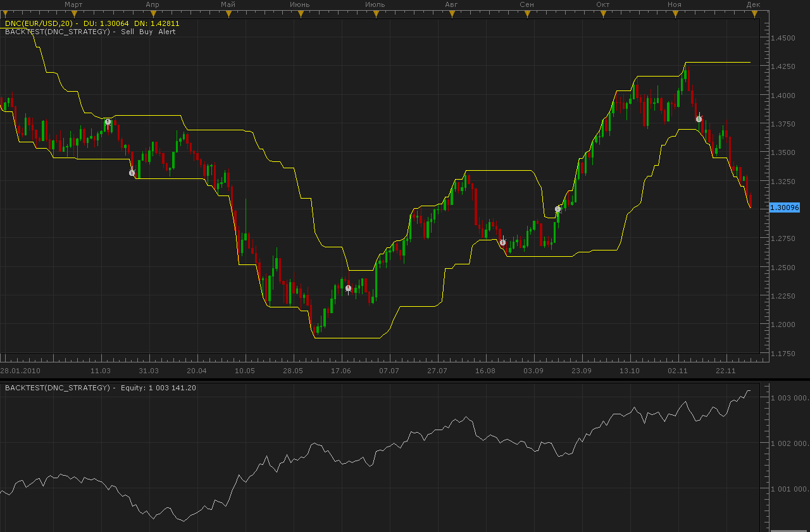The width and height of the screenshot is (810, 532).
Task: Click the horizontal scrollbar thumb at the bottom right
Action: pyautogui.click(x=788, y=530)
